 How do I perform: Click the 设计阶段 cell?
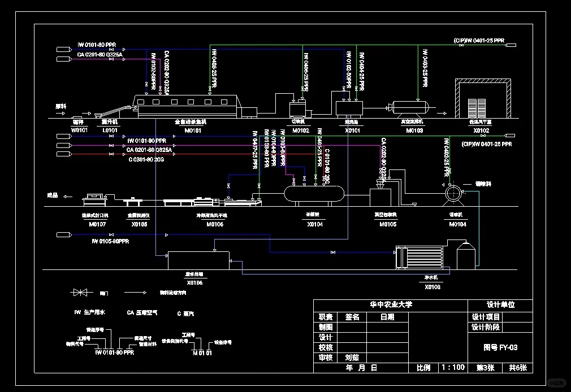pyautogui.click(x=486, y=327)
